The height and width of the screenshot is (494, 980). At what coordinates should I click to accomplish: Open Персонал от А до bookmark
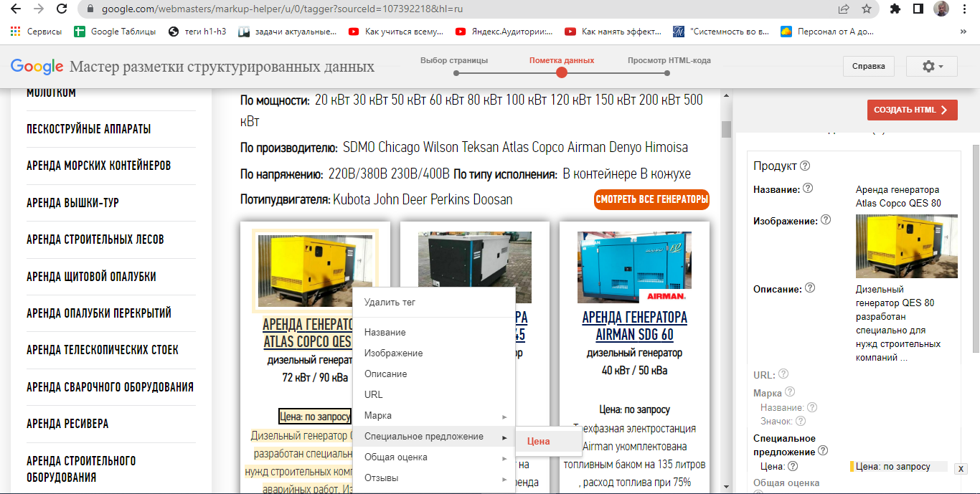click(826, 32)
